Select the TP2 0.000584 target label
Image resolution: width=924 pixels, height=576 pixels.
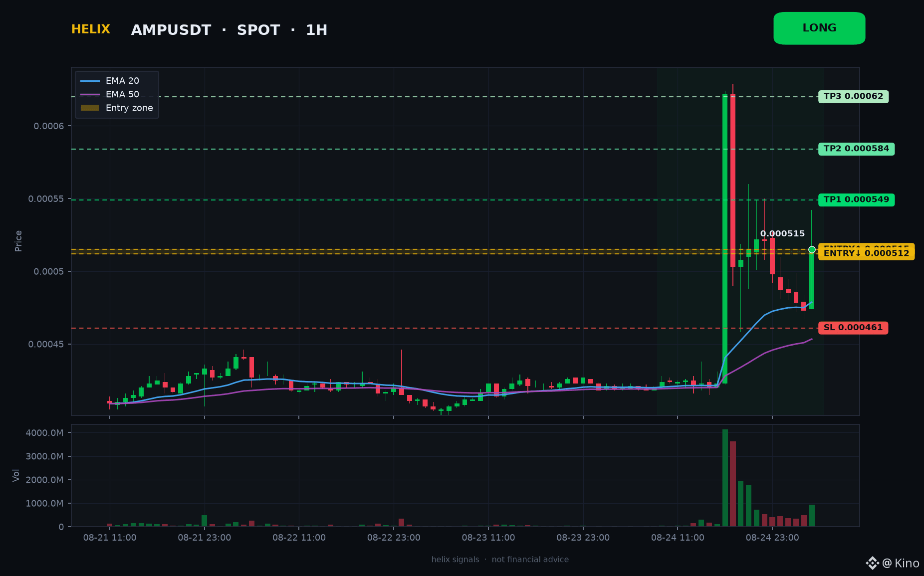pos(856,149)
